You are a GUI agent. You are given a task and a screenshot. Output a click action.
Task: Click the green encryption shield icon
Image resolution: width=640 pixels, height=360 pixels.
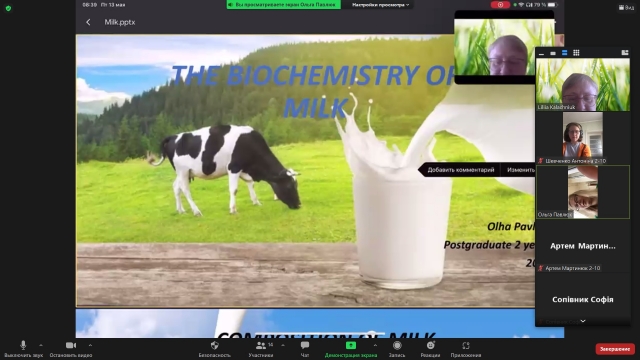coord(8,8)
